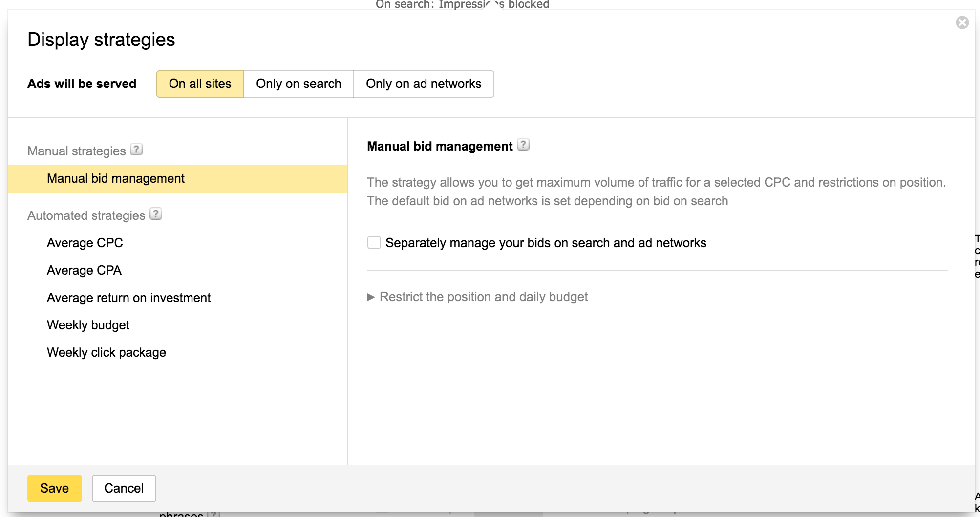The height and width of the screenshot is (517, 980).
Task: Cancel the display strategy changes
Action: pyautogui.click(x=124, y=488)
